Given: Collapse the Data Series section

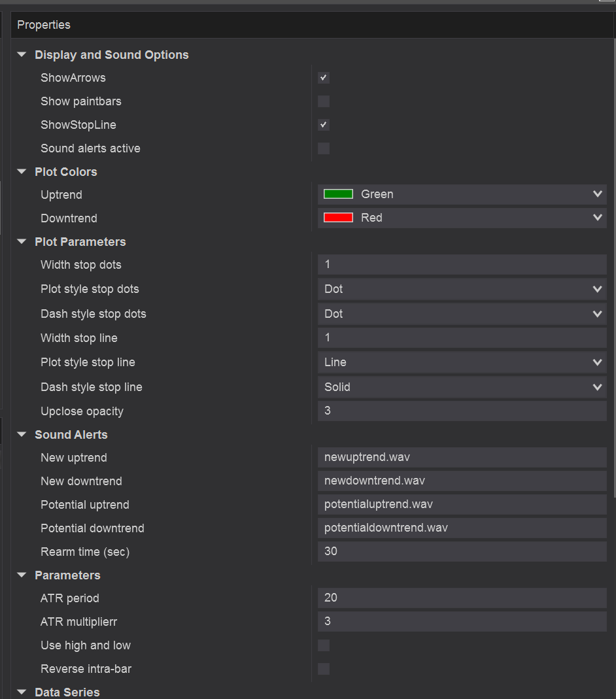Looking at the screenshot, I should (22, 692).
